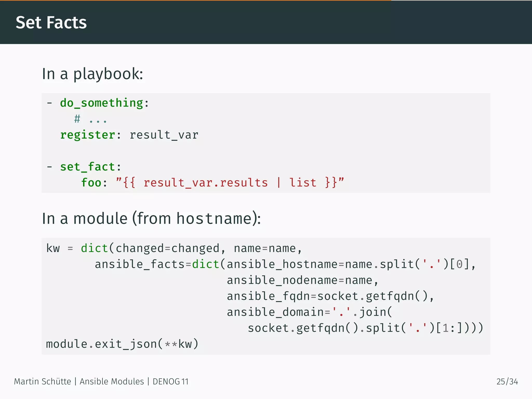Click the 'Set Facts' slide title

[x=51, y=23]
